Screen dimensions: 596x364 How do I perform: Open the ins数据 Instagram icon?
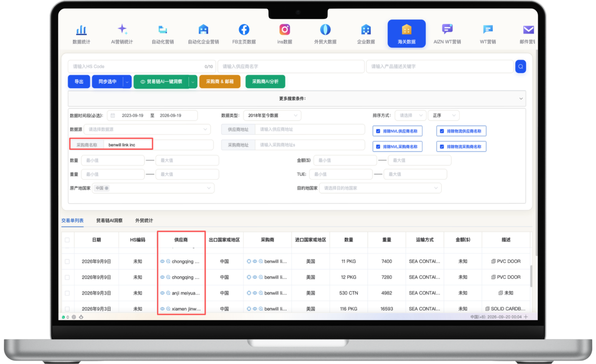285,30
